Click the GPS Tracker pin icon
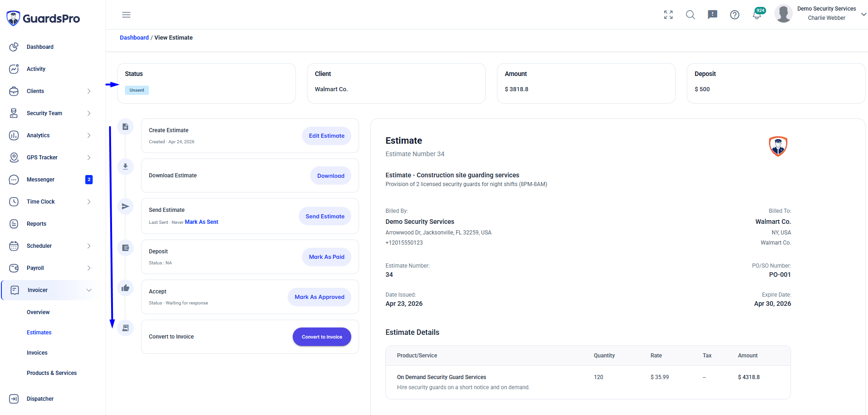 click(x=14, y=158)
